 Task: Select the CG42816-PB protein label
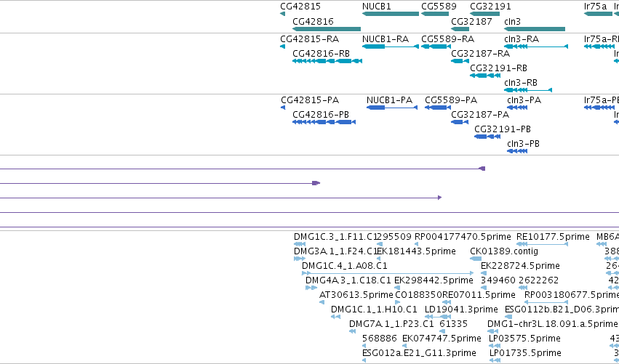click(321, 115)
